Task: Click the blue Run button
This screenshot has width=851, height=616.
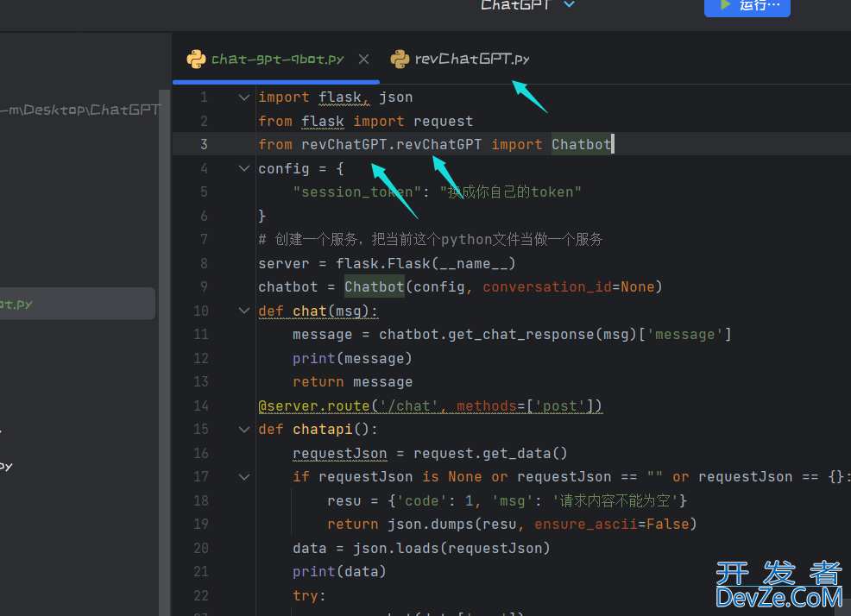Action: click(747, 7)
